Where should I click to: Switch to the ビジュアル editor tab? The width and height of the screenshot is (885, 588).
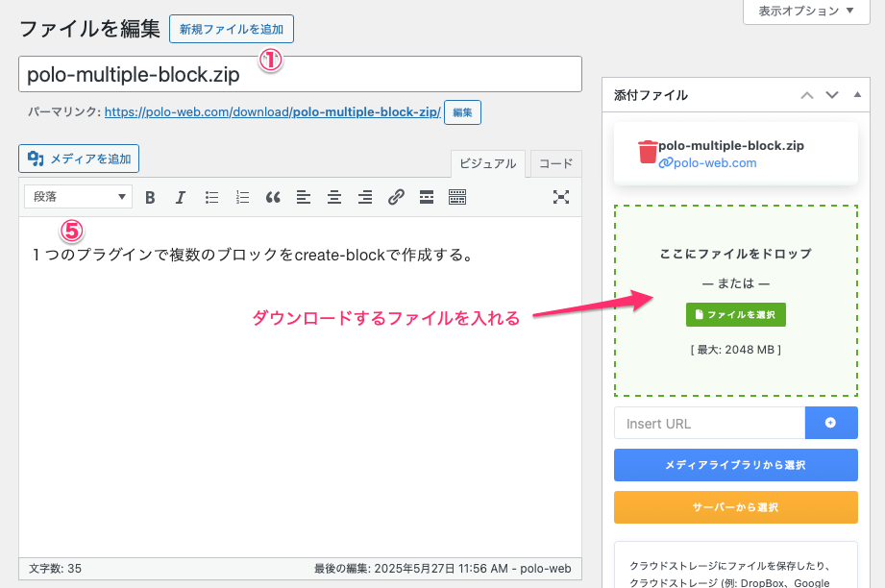pyautogui.click(x=488, y=164)
